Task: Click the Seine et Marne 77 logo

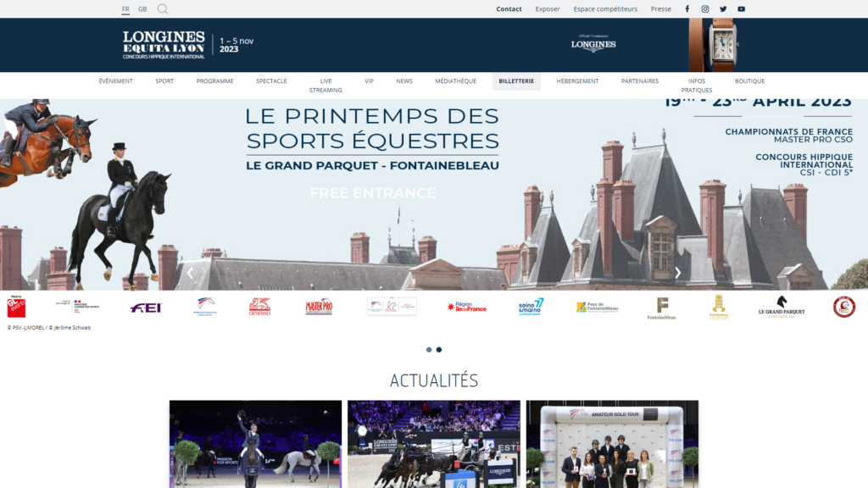Action: pyautogui.click(x=531, y=307)
